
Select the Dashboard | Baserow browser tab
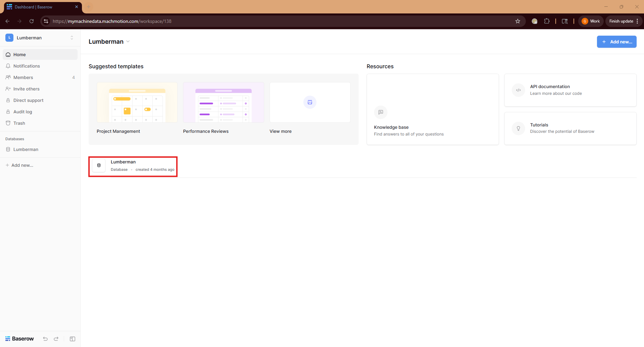(x=42, y=7)
